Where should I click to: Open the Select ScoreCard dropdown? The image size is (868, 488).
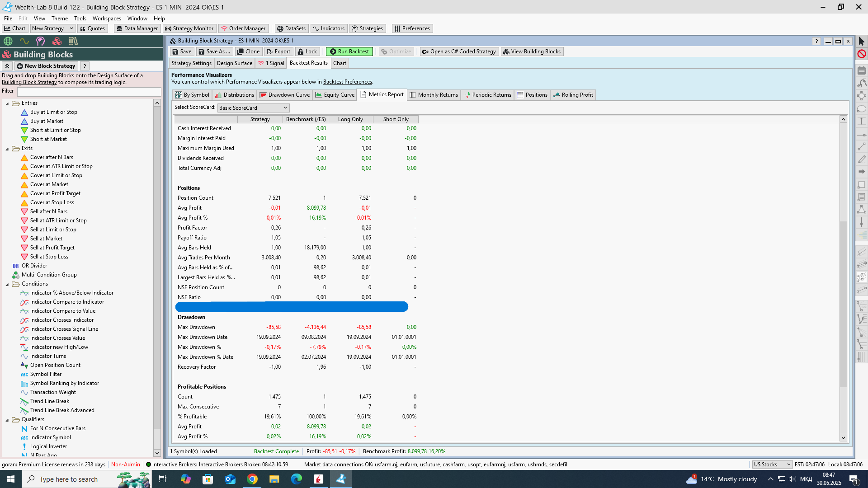click(253, 108)
